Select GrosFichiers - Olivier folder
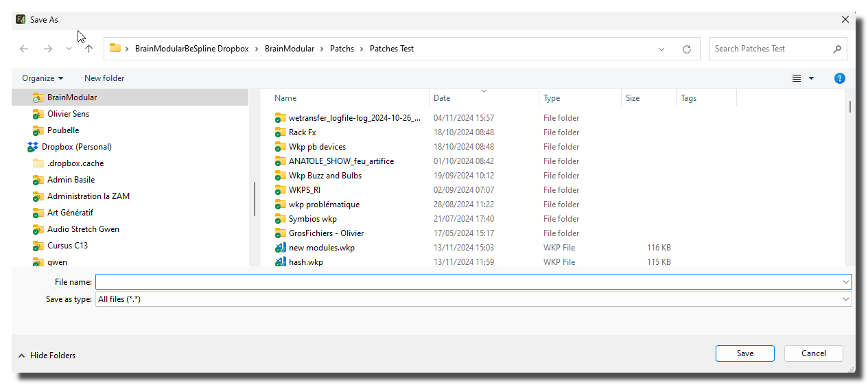 (x=326, y=233)
